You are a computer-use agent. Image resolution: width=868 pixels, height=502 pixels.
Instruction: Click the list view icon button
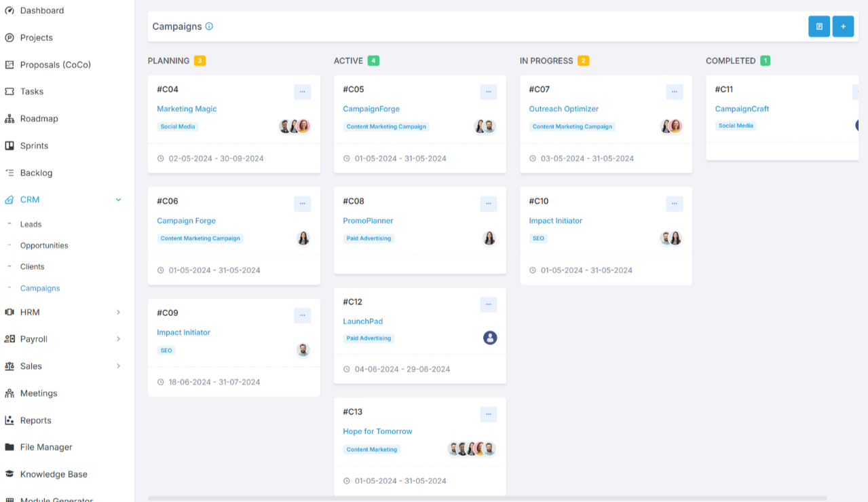pyautogui.click(x=819, y=26)
